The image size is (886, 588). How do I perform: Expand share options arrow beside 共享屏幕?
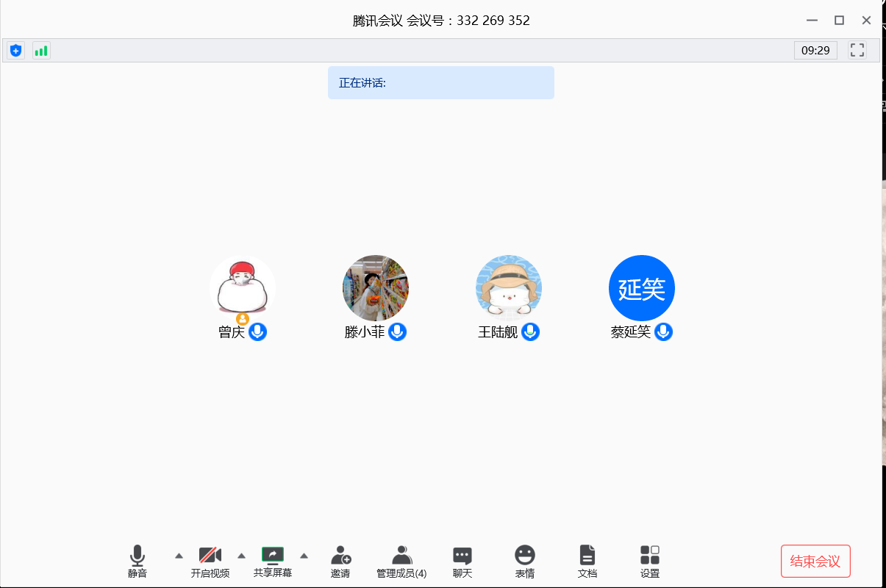304,556
